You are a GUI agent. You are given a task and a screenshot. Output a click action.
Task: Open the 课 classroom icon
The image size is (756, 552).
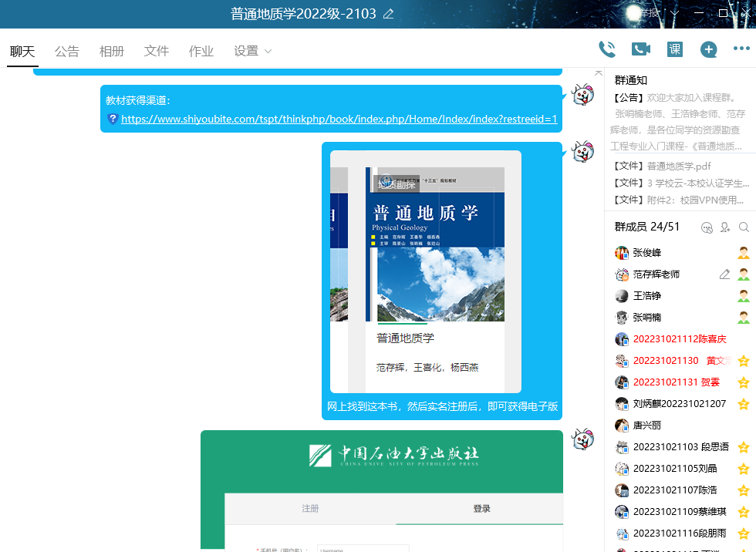pyautogui.click(x=675, y=49)
